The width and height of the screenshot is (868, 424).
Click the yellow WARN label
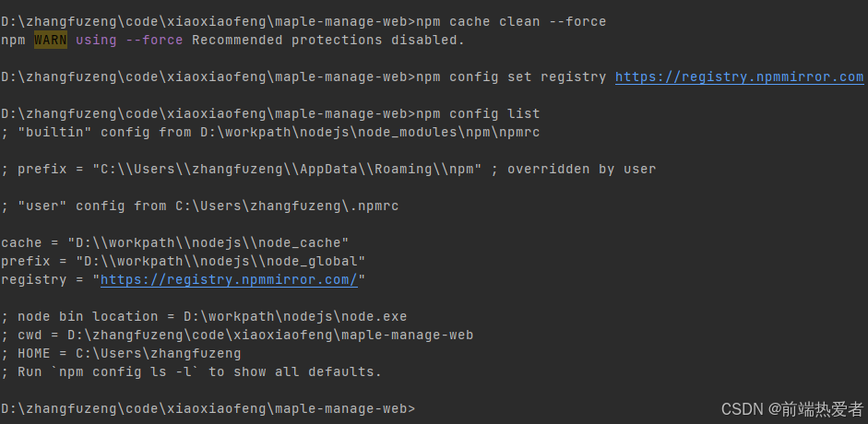pyautogui.click(x=50, y=41)
